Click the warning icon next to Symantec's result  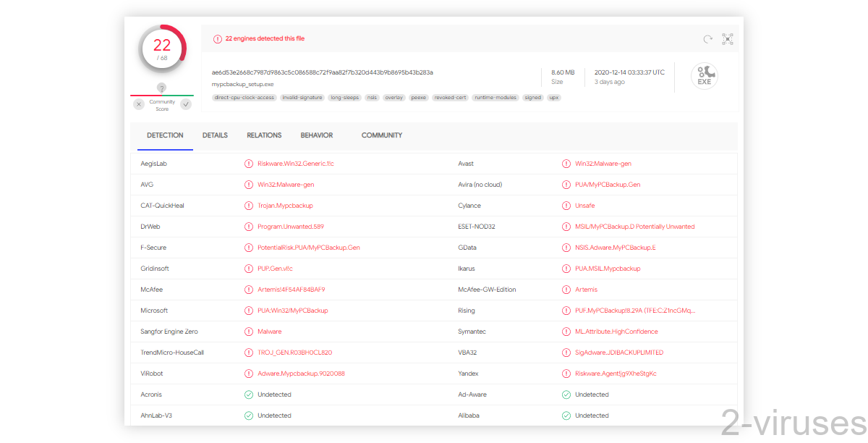pos(566,332)
